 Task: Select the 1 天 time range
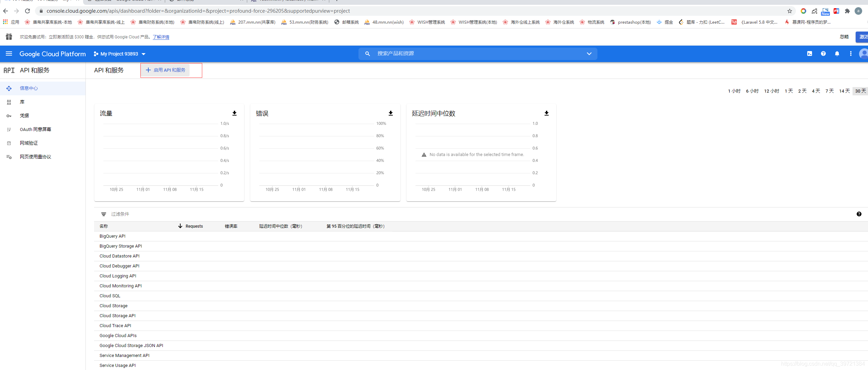pos(789,91)
